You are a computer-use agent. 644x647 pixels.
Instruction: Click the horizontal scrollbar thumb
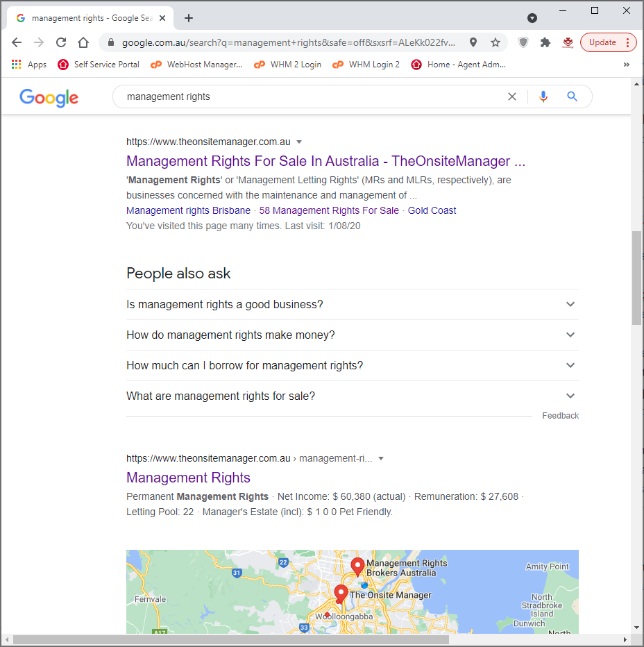[231, 640]
